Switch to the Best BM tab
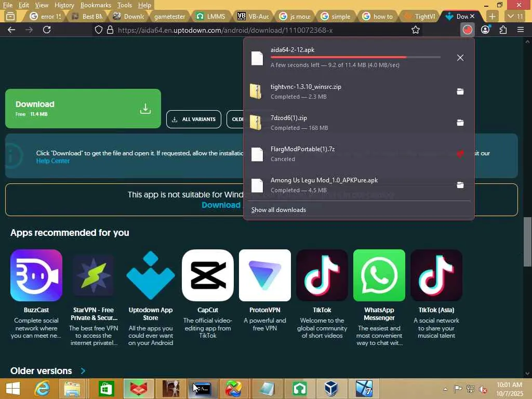 (87, 16)
